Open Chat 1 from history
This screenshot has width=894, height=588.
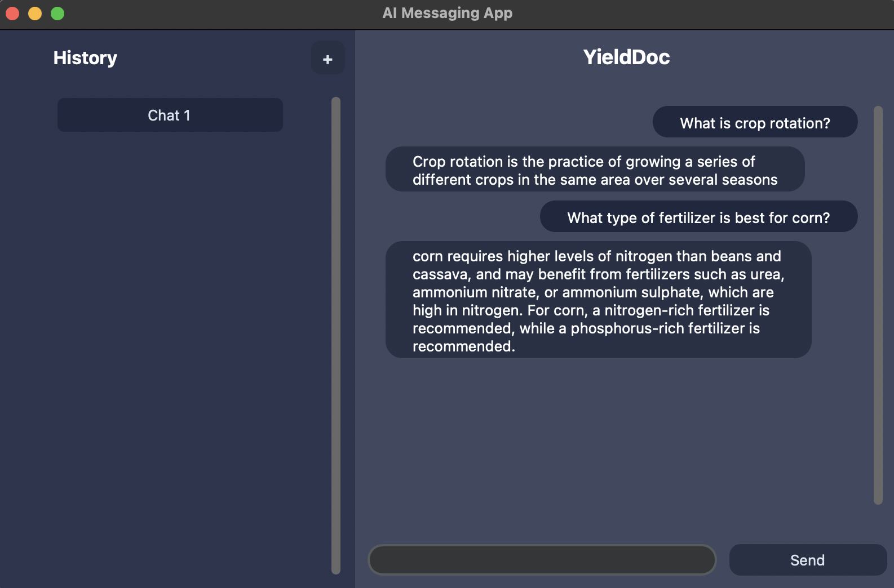pyautogui.click(x=170, y=115)
